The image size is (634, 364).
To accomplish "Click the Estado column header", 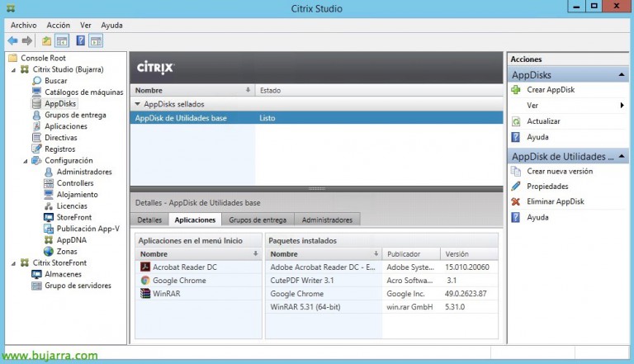I will (379, 90).
